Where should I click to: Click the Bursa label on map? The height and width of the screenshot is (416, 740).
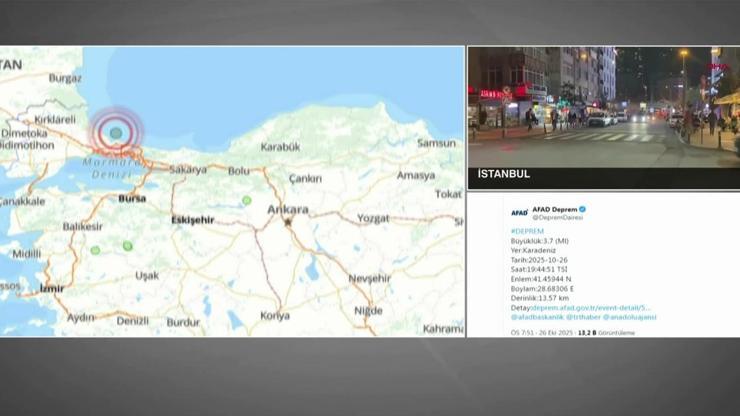(132, 198)
